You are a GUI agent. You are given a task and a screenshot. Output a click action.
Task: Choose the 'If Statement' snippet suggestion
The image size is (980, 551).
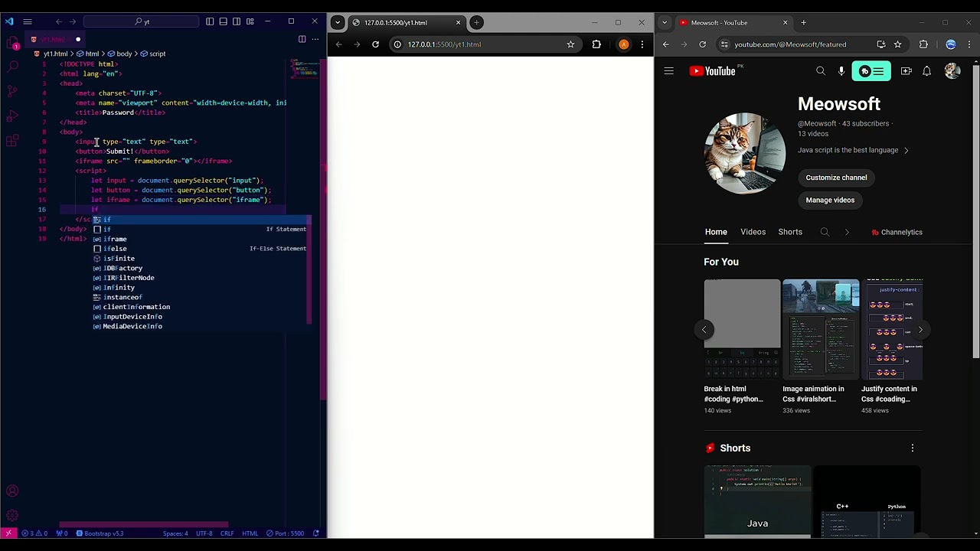[x=199, y=229]
